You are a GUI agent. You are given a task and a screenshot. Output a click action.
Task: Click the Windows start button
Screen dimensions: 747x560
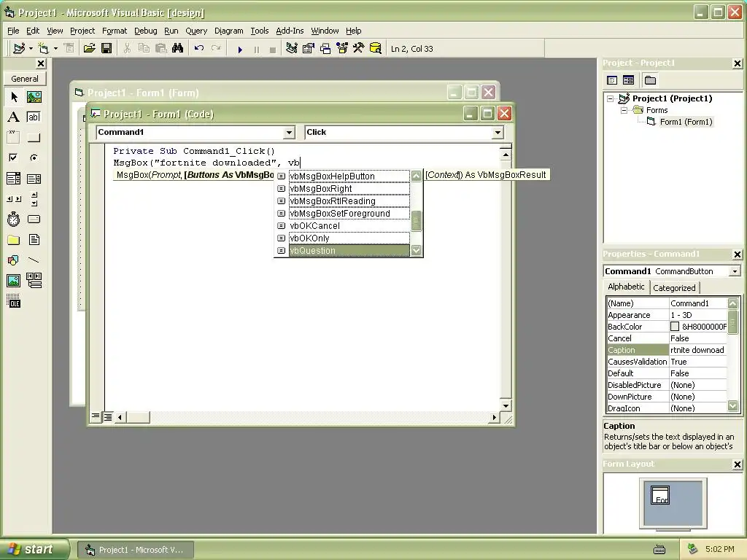point(34,549)
